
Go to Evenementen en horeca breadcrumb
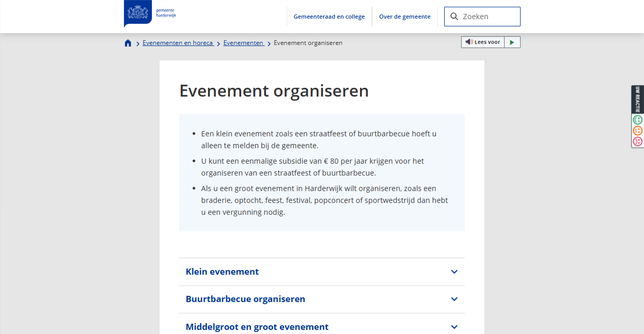[x=178, y=43]
